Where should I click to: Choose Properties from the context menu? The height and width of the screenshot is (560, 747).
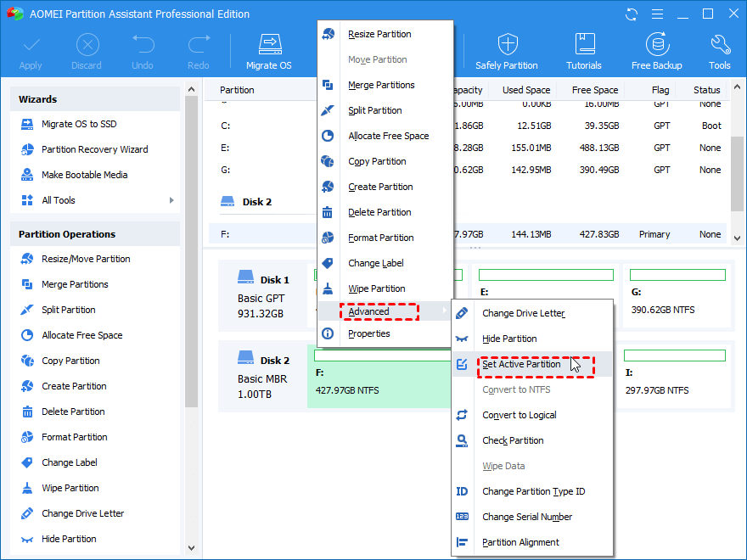[368, 333]
